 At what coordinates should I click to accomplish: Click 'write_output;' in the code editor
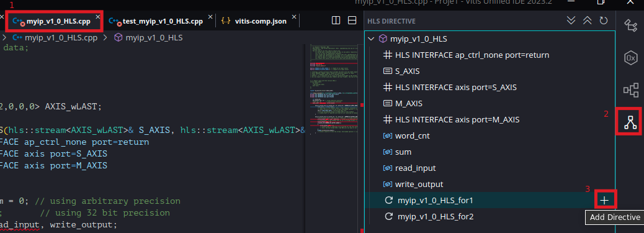(x=84, y=225)
